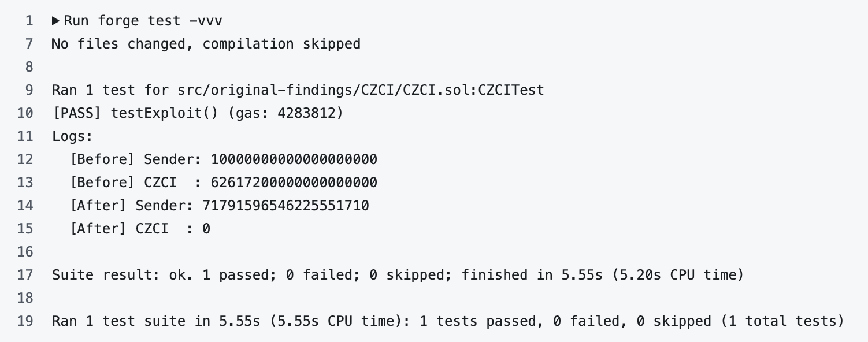
Task: Click line number 13 in the gutter
Action: (x=25, y=183)
